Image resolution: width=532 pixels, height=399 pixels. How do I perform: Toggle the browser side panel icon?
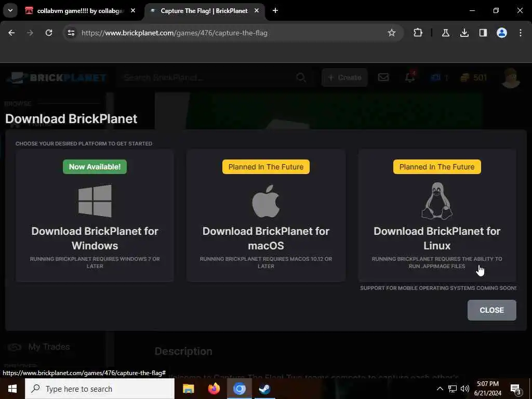point(483,33)
